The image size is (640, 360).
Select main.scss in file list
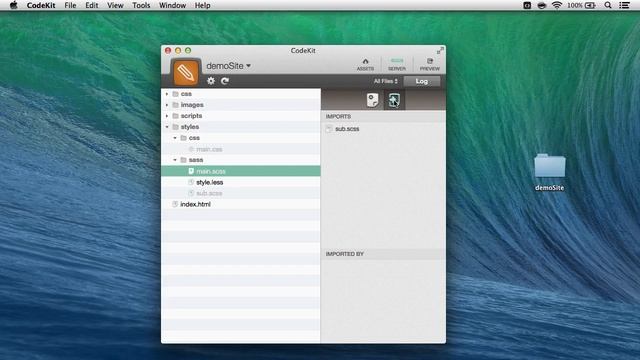241,171
